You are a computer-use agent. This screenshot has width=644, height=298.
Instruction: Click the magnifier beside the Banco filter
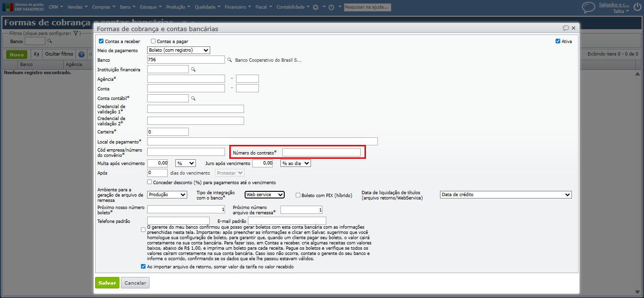click(x=49, y=42)
